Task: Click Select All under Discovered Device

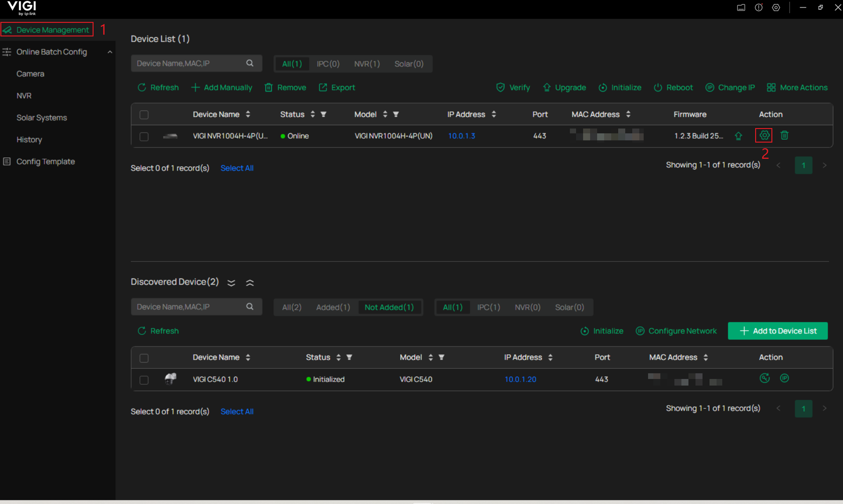Action: (x=237, y=412)
